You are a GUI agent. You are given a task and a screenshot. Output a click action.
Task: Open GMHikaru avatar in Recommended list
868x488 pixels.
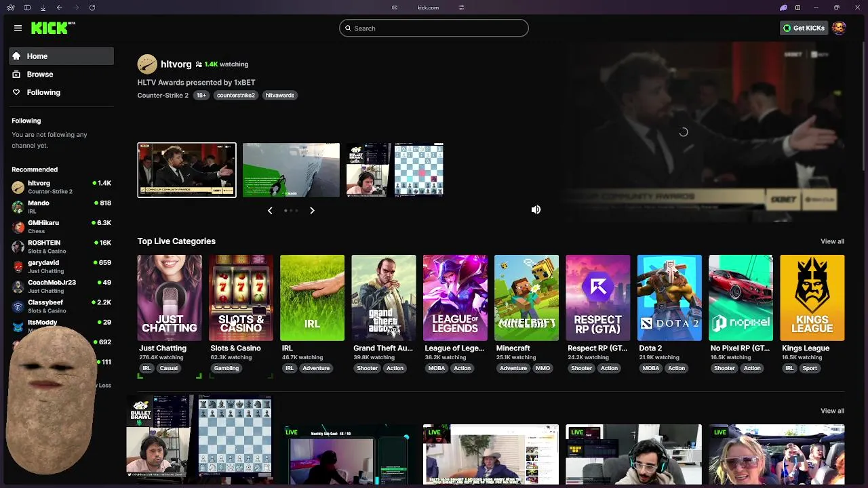pyautogui.click(x=18, y=226)
